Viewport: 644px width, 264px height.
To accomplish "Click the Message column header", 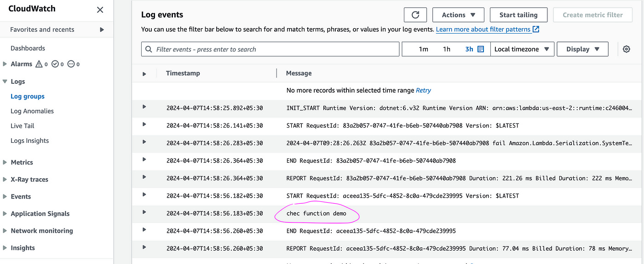I will coord(299,73).
